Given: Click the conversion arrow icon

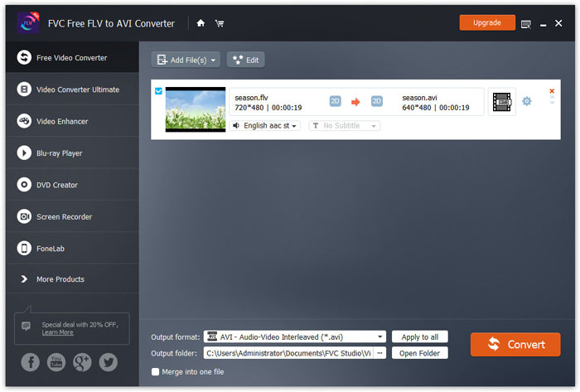Looking at the screenshot, I should point(355,102).
